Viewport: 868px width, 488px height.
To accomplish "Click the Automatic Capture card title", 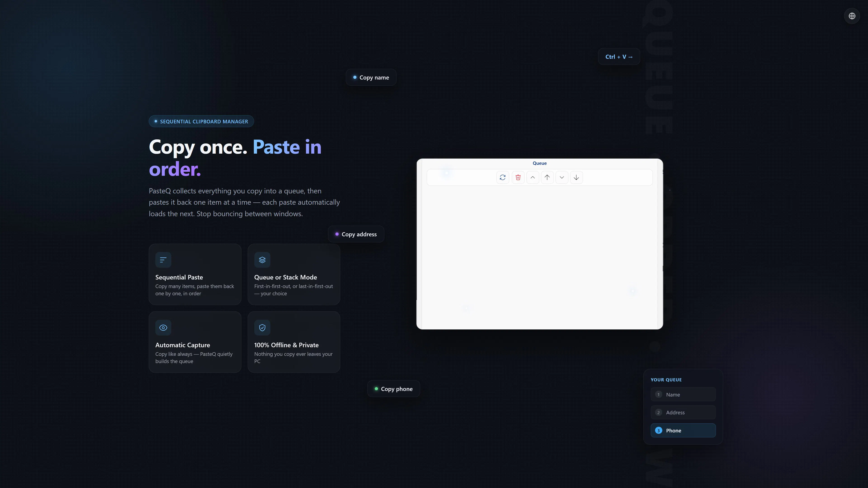I will (x=183, y=345).
